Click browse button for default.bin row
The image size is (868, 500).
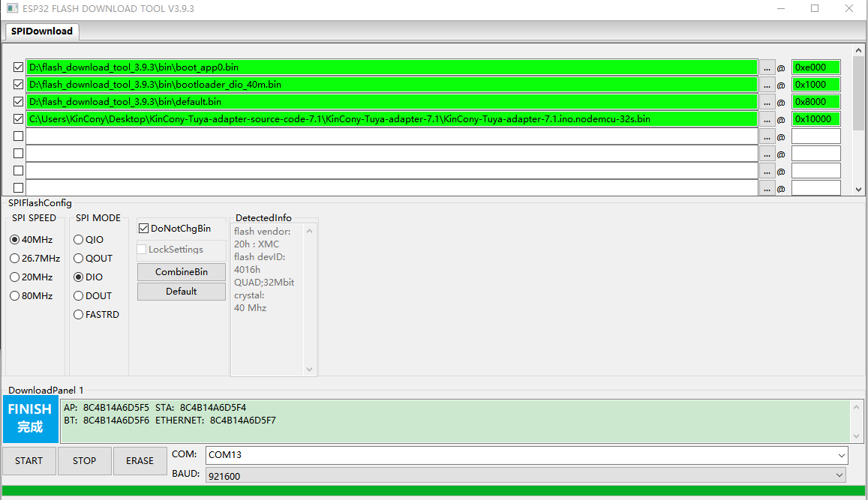(767, 102)
